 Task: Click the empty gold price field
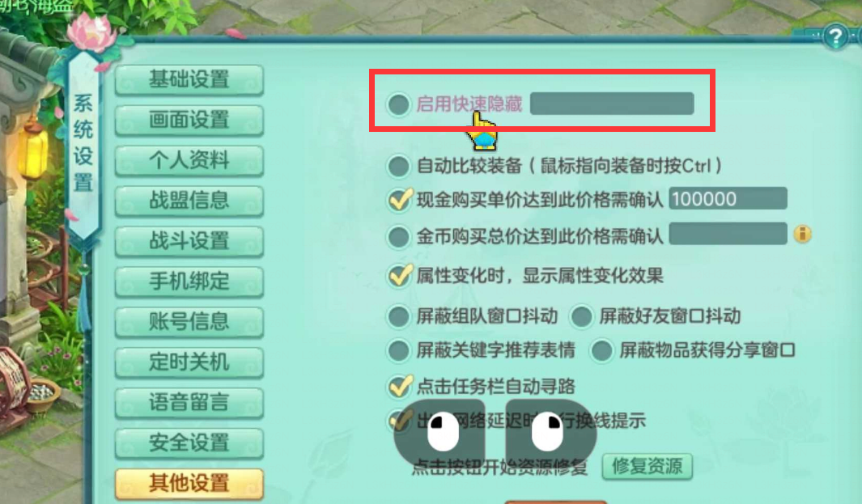728,234
